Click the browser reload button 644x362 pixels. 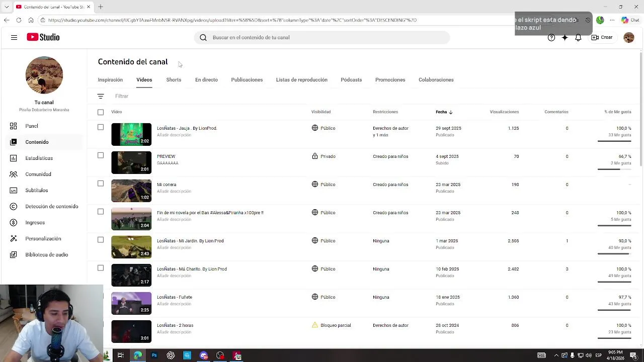point(19,20)
